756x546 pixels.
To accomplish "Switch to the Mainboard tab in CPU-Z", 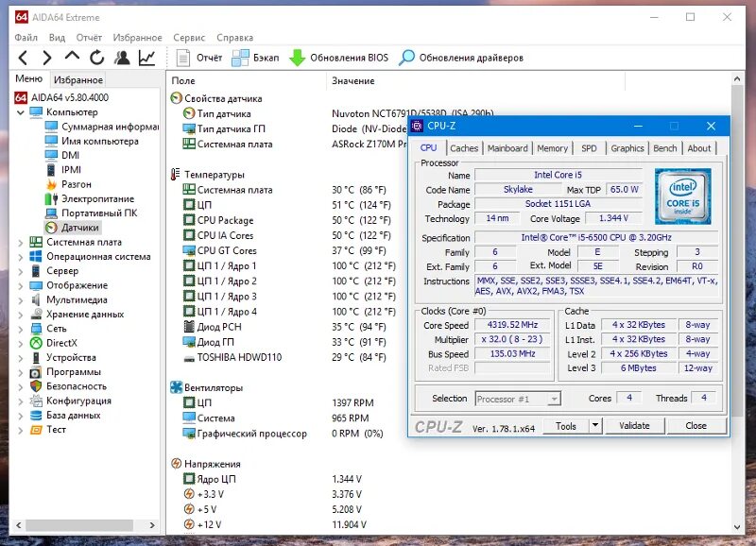I will click(507, 148).
